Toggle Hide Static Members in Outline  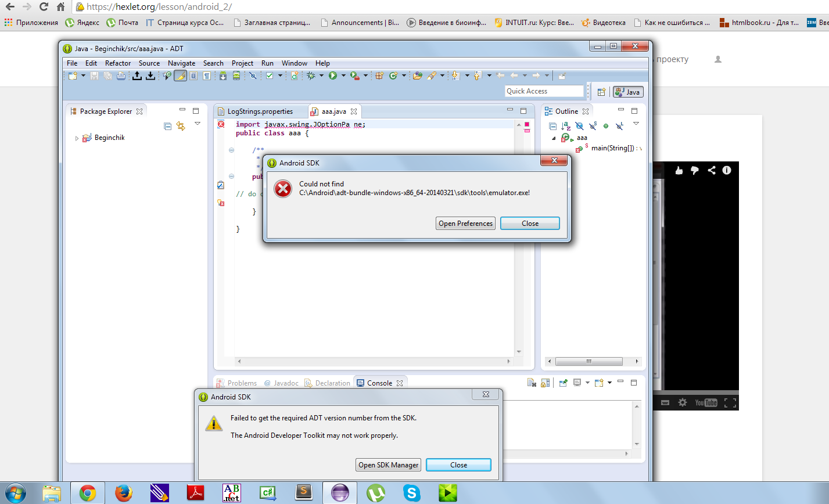593,126
